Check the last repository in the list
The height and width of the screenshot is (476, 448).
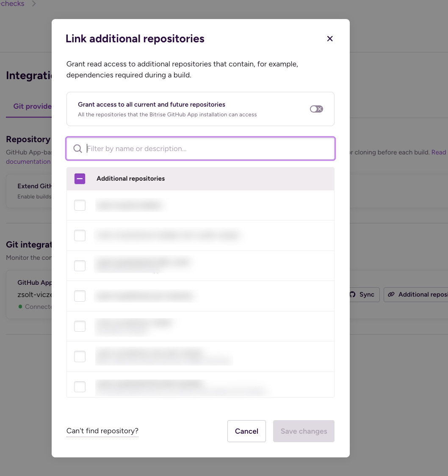click(x=80, y=386)
